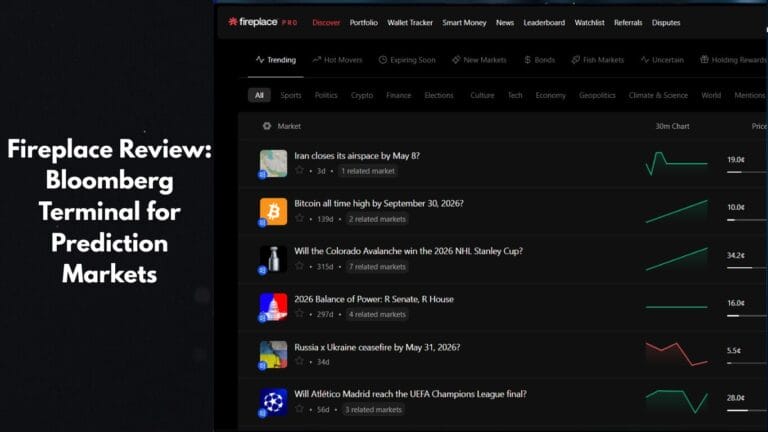Open Atlético Madrid Champions League final market
This screenshot has width=768, height=432.
click(x=410, y=394)
